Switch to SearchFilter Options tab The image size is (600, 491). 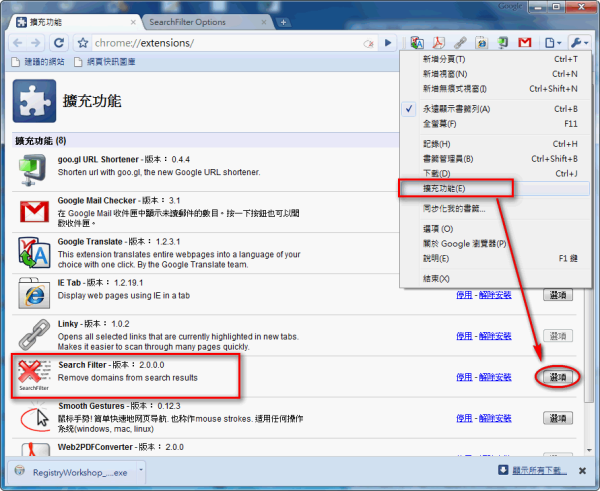tap(207, 22)
